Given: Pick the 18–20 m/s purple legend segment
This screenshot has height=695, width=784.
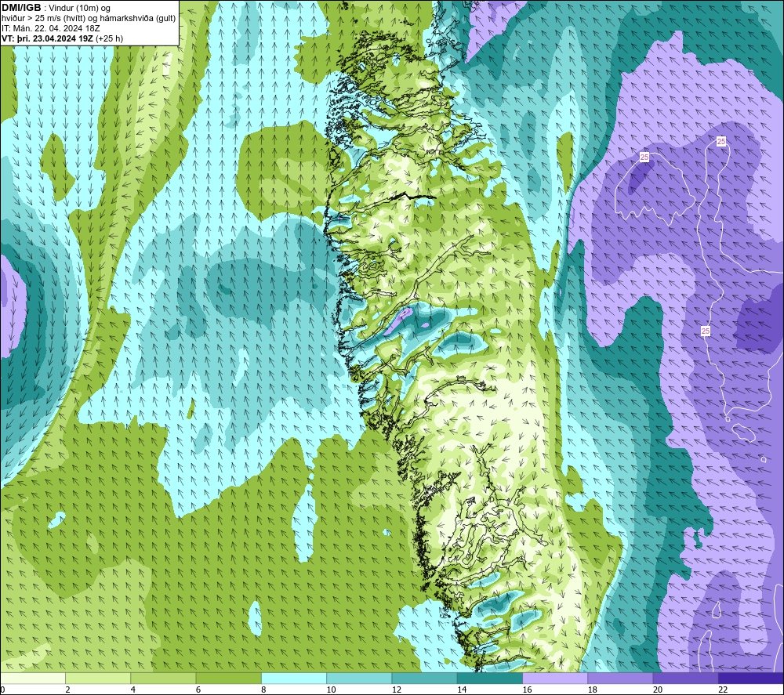Looking at the screenshot, I should click(620, 678).
